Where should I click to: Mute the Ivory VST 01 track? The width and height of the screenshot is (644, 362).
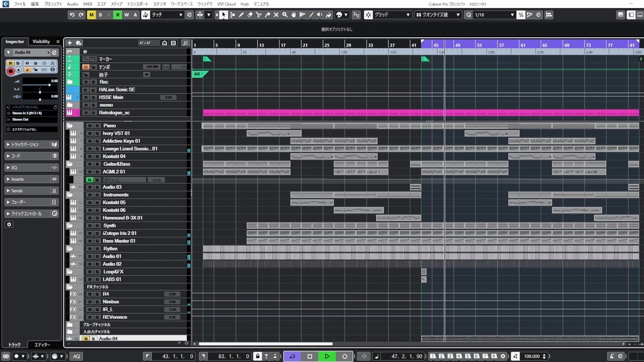[89, 133]
